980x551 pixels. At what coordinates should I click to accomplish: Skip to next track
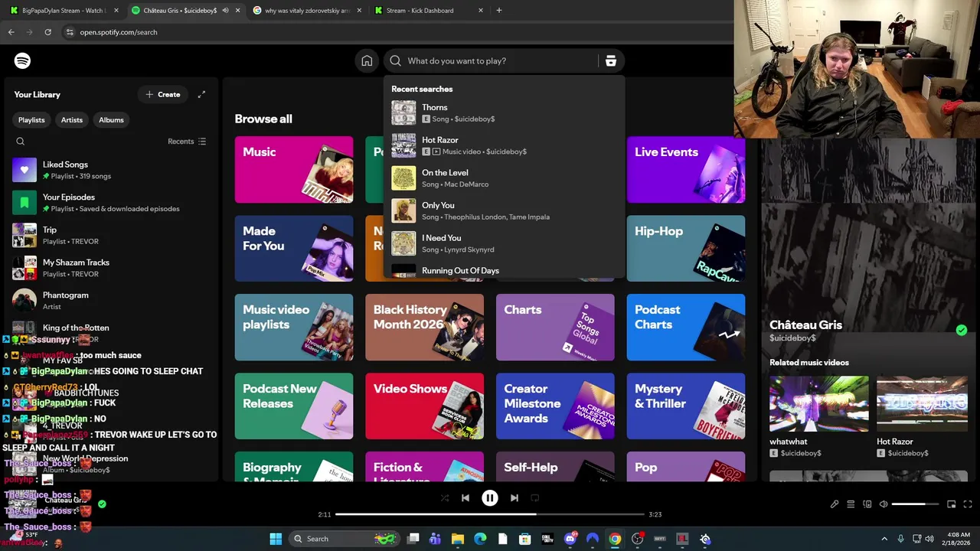514,497
